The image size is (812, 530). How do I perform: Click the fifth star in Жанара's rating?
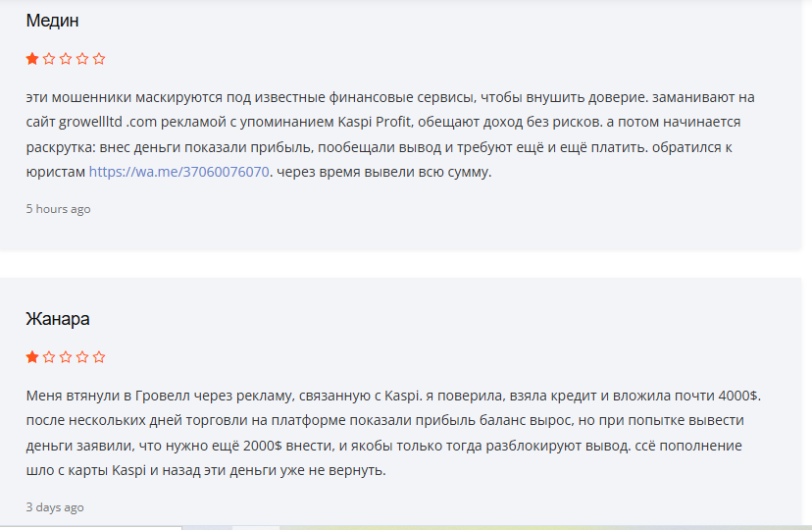[99, 357]
